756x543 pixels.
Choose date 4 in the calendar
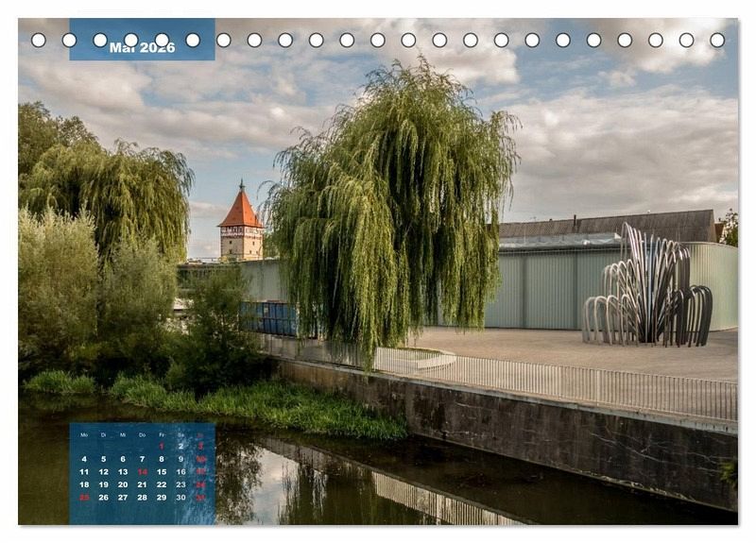tap(84, 459)
